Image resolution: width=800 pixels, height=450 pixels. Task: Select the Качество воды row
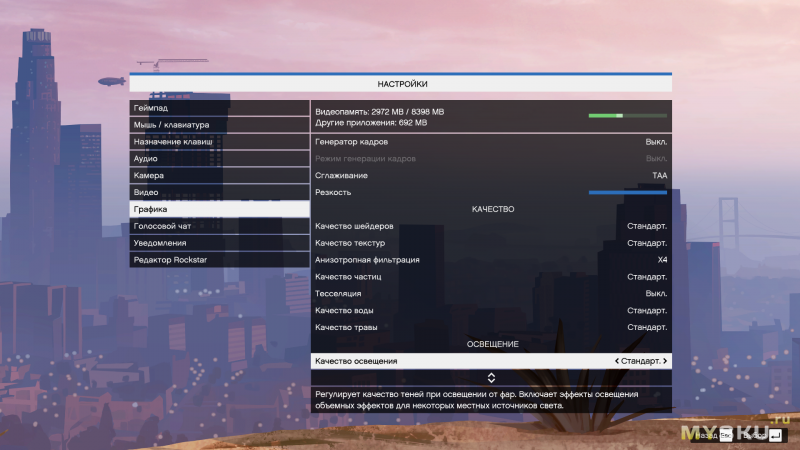click(490, 310)
